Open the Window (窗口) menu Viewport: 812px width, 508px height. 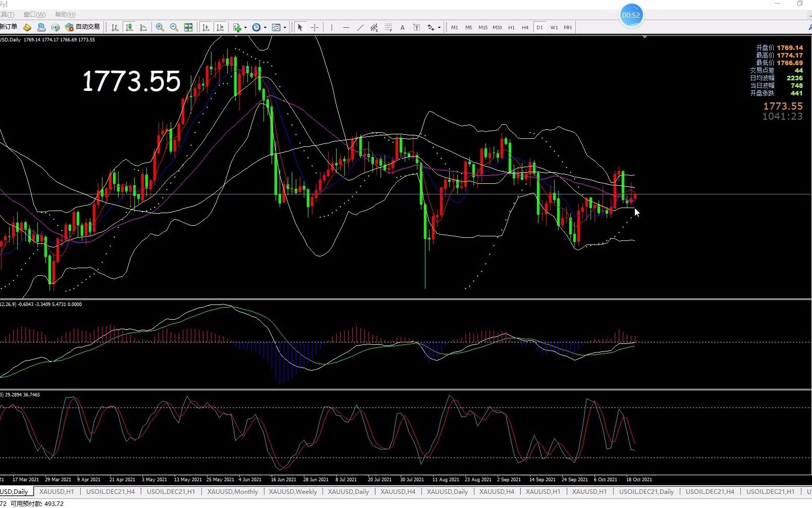34,15
